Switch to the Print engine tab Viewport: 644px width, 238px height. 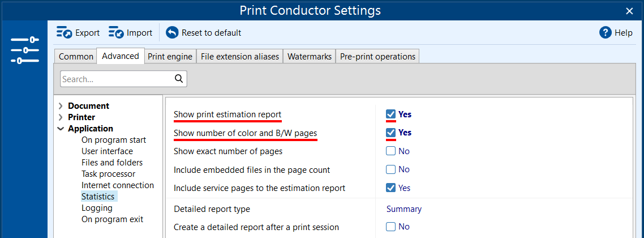[170, 57]
